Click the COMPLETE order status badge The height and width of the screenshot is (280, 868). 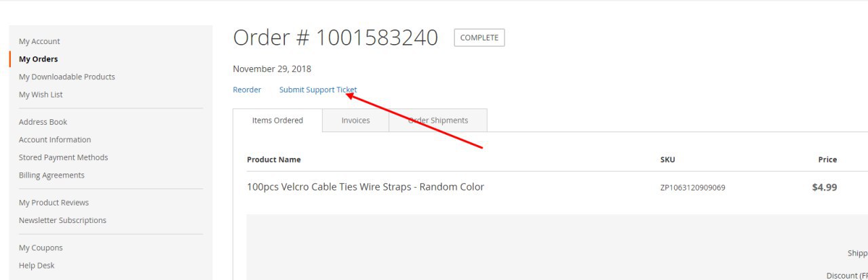pos(479,38)
